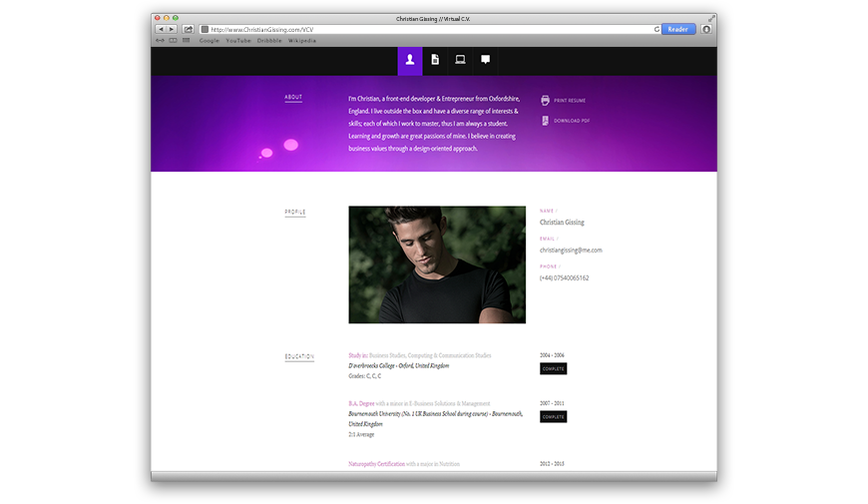This screenshot has width=868, height=504.
Task: Open the YouTube bookmark
Action: (238, 41)
